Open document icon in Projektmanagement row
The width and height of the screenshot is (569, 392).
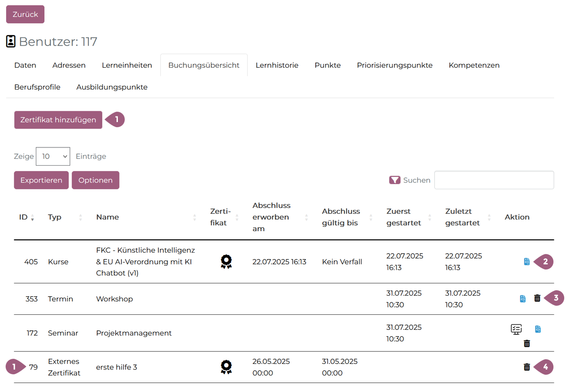point(537,329)
